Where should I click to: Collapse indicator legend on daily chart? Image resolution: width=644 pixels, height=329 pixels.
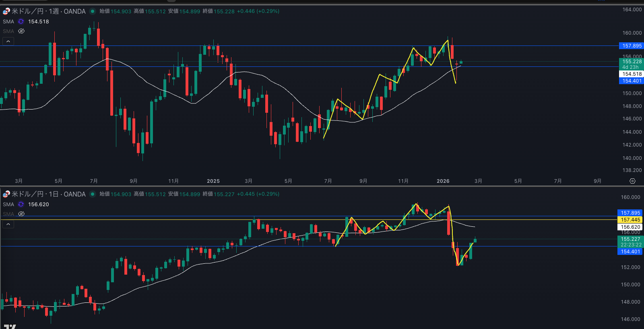(8, 224)
